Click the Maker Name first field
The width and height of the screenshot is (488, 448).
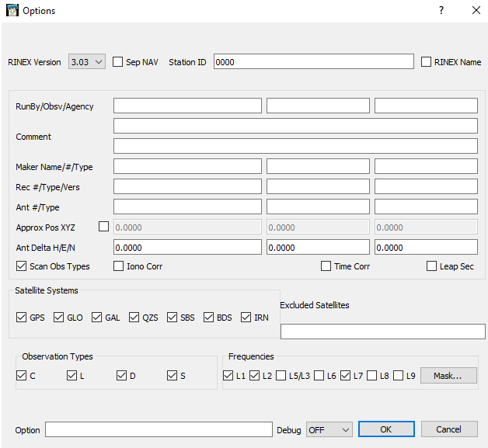coord(187,166)
